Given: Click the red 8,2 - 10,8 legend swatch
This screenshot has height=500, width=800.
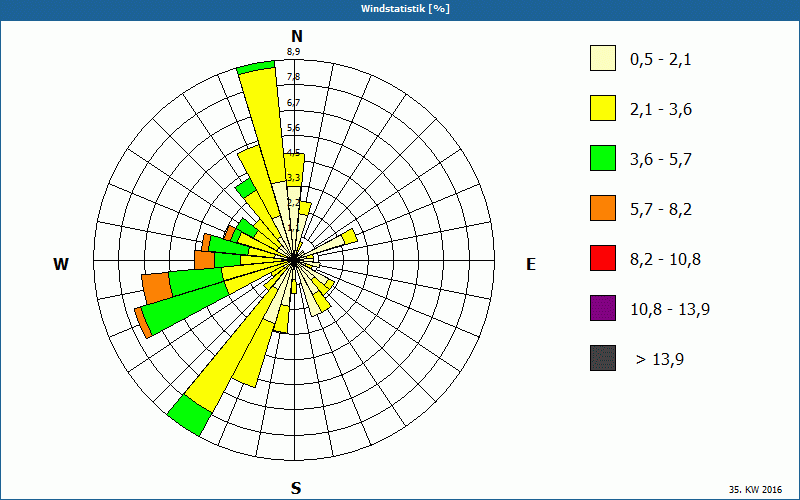Looking at the screenshot, I should coord(603,258).
